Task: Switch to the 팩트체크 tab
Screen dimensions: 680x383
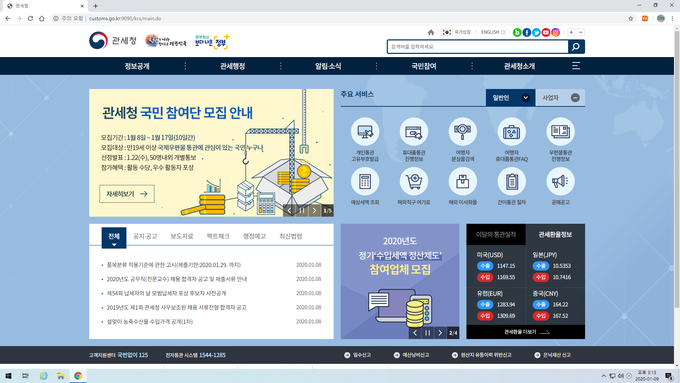Action: [x=218, y=236]
